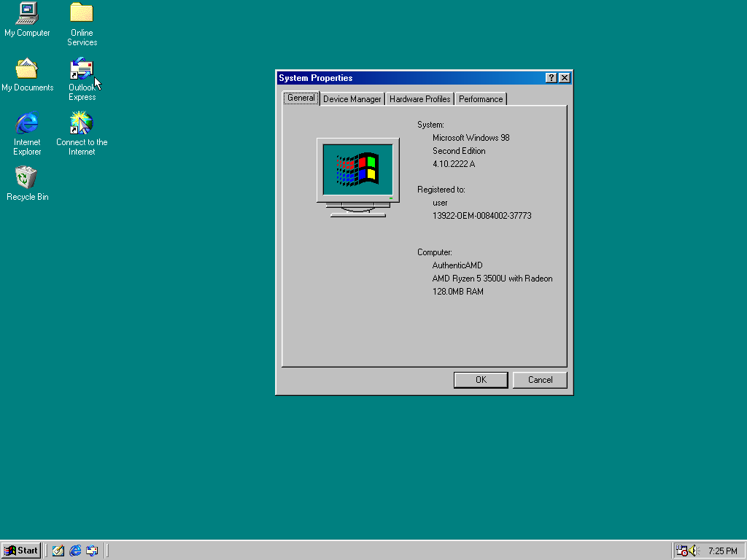
Task: Click the 'Second Edition' text
Action: click(459, 151)
